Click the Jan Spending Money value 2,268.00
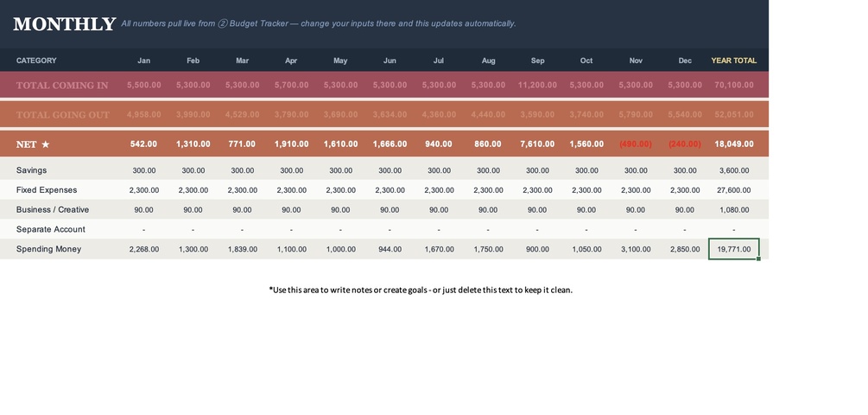 tap(144, 249)
